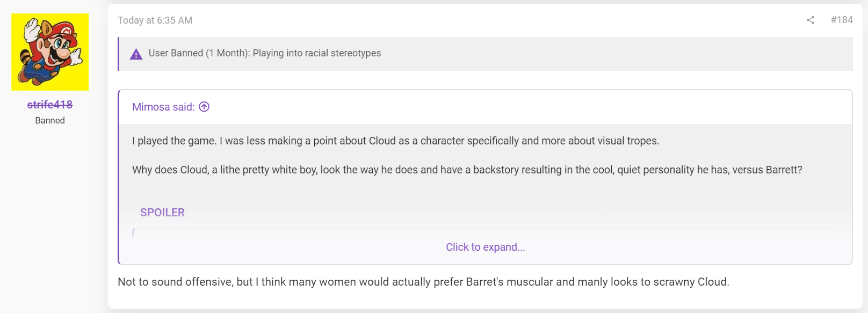Click the gray ban notice banner background

click(x=617, y=54)
